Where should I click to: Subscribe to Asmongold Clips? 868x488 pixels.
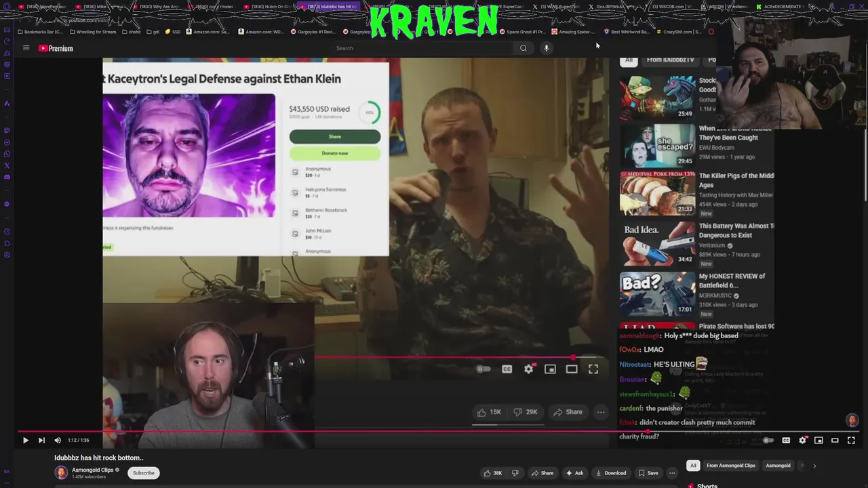(144, 473)
